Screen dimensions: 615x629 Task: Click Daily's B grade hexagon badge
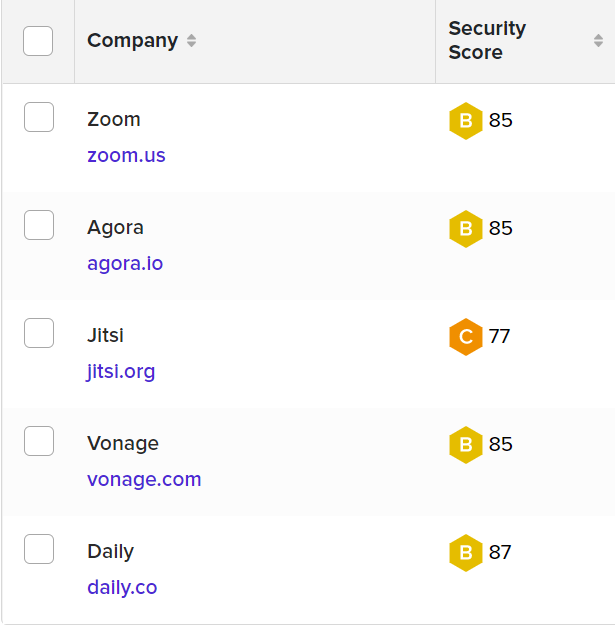coord(465,553)
